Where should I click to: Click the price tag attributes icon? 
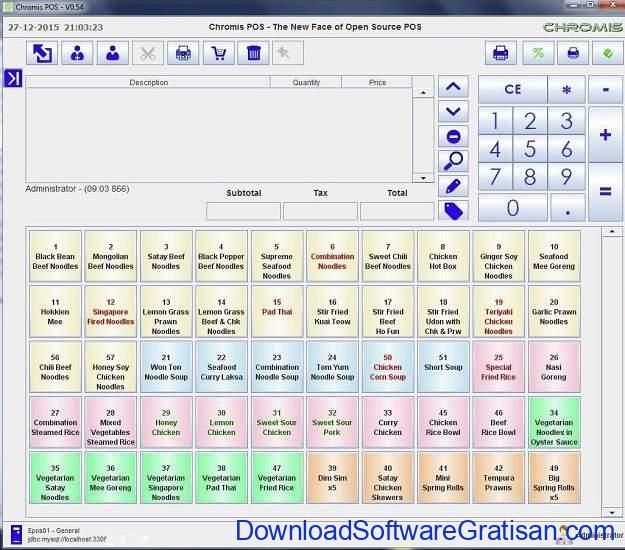click(453, 211)
